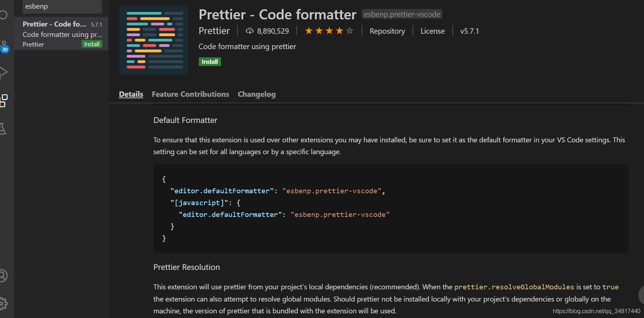Open the Accounts menu icon
The image size is (644, 318).
[x=3, y=276]
